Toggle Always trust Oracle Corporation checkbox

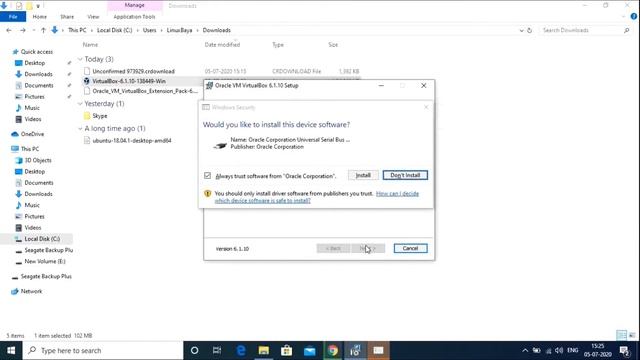point(207,176)
